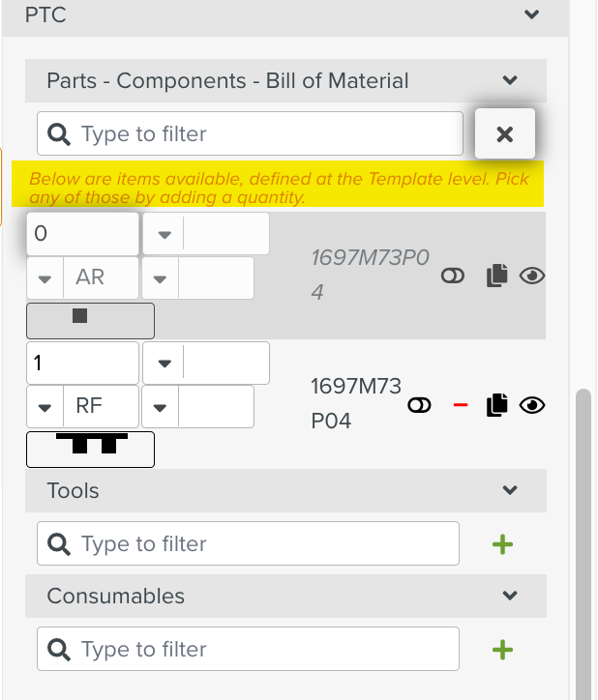This screenshot has height=700, width=598.
Task: Click the RF unit value field
Action: pos(101,407)
